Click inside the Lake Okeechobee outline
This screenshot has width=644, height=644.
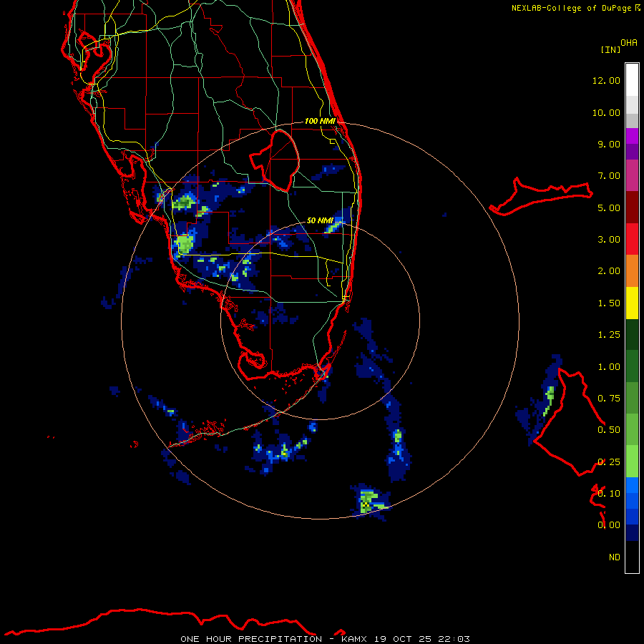click(279, 160)
